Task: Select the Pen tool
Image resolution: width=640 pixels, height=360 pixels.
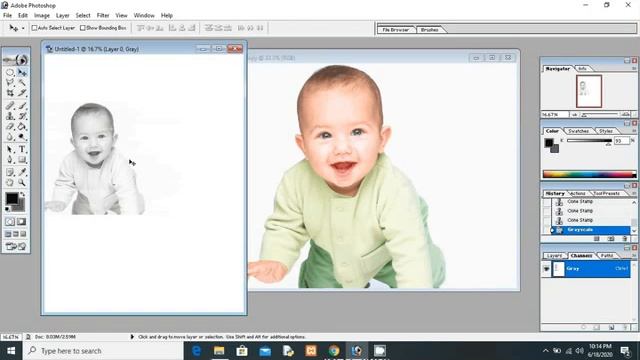Action: (x=10, y=160)
